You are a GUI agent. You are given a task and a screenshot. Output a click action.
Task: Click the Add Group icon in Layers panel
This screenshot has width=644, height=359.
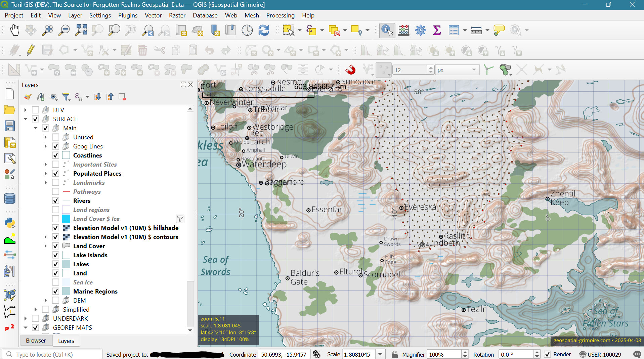41,97
